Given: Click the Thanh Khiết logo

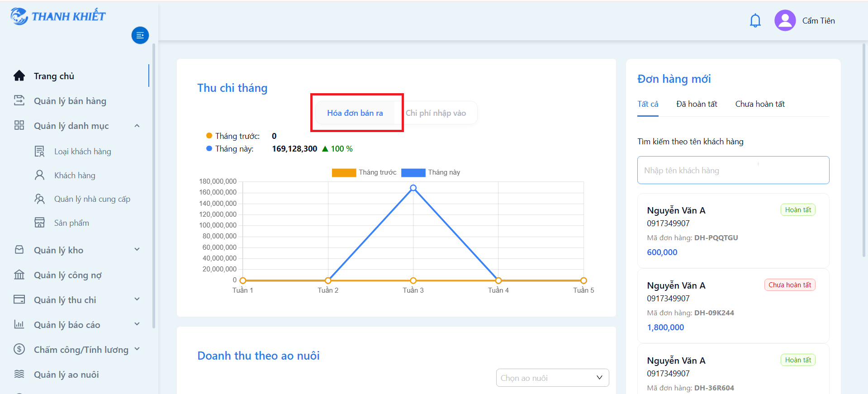Looking at the screenshot, I should (x=58, y=16).
